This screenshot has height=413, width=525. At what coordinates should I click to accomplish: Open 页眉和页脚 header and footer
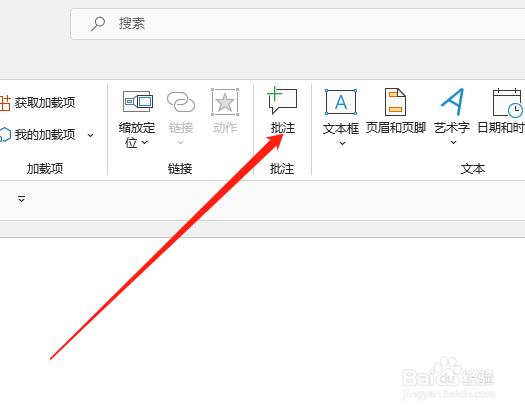pos(395,111)
